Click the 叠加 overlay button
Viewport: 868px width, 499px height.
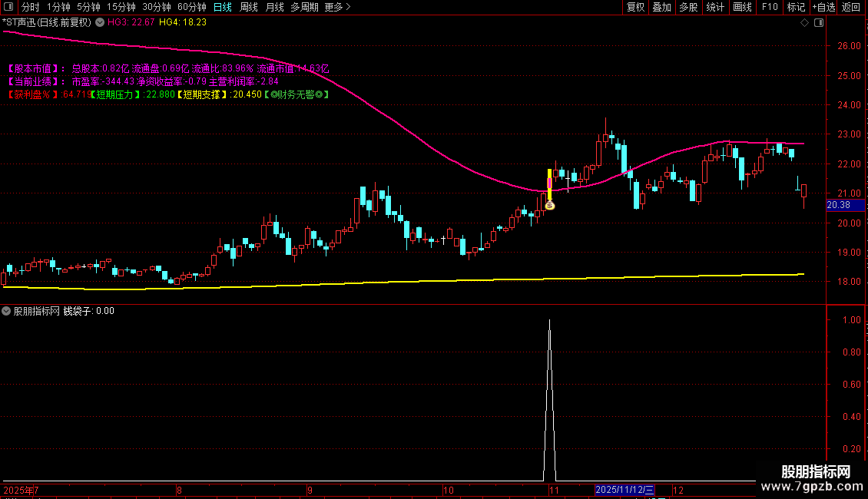pyautogui.click(x=661, y=7)
